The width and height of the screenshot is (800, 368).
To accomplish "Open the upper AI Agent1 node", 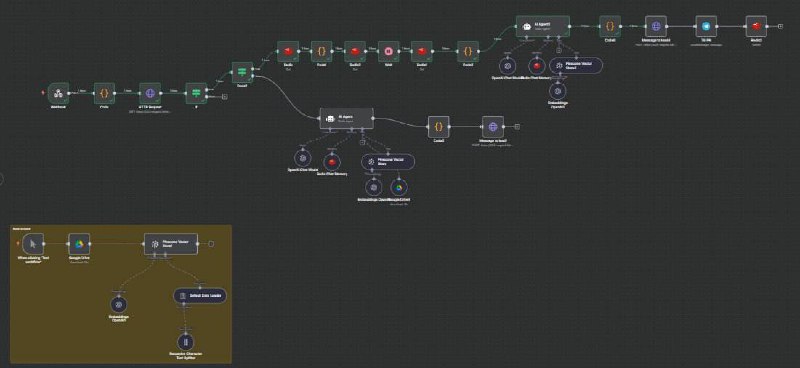I will tap(542, 26).
